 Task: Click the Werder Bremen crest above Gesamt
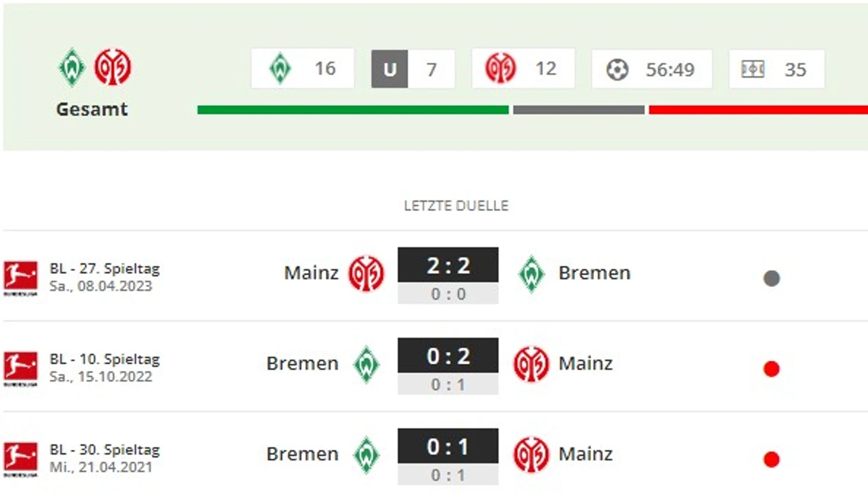[72, 67]
